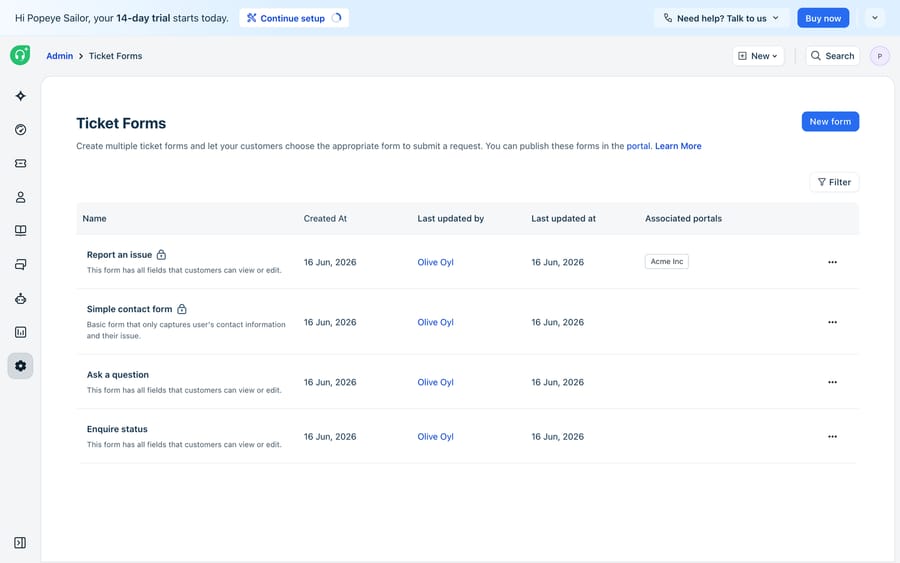
Task: Expand sidebar with bottom panel icon
Action: [x=20, y=543]
